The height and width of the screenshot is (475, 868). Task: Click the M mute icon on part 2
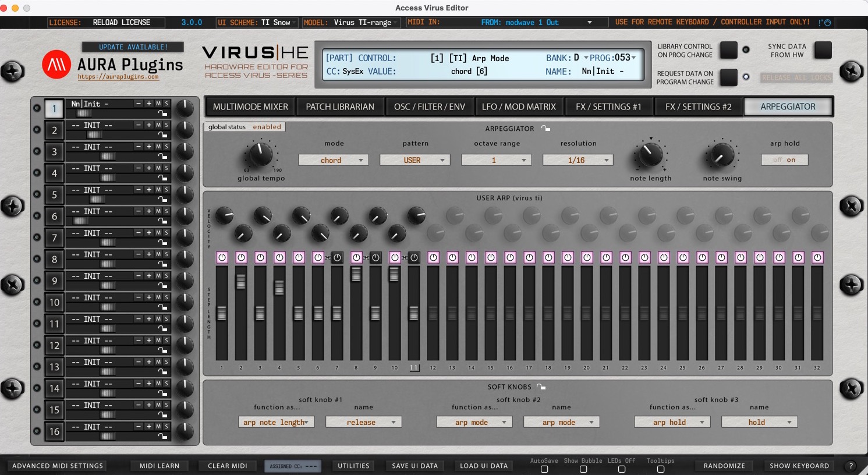click(x=158, y=125)
